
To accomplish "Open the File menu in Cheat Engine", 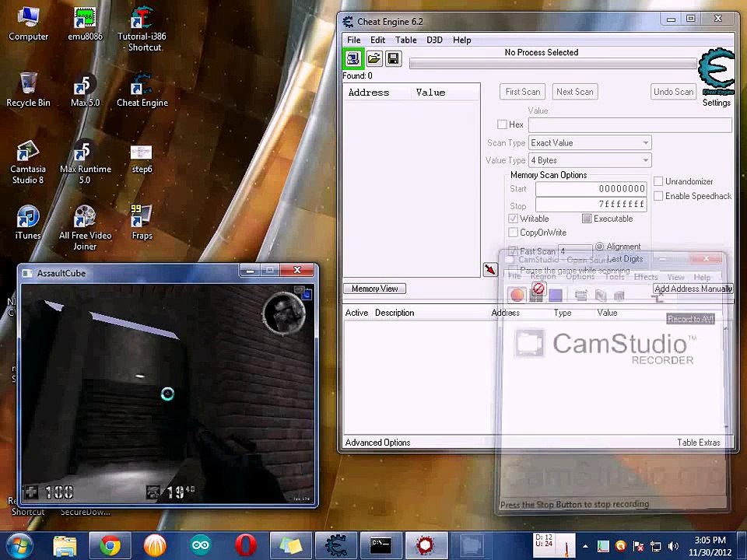I will [x=353, y=40].
